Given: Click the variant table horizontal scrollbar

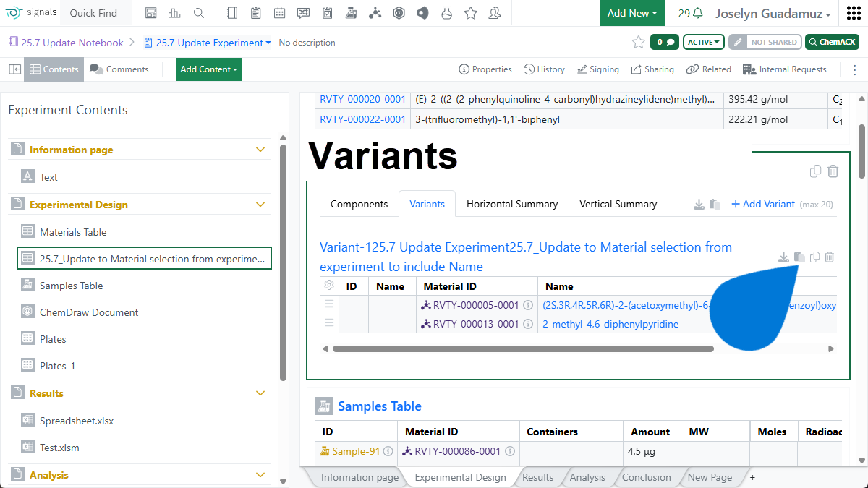Looking at the screenshot, I should point(522,348).
